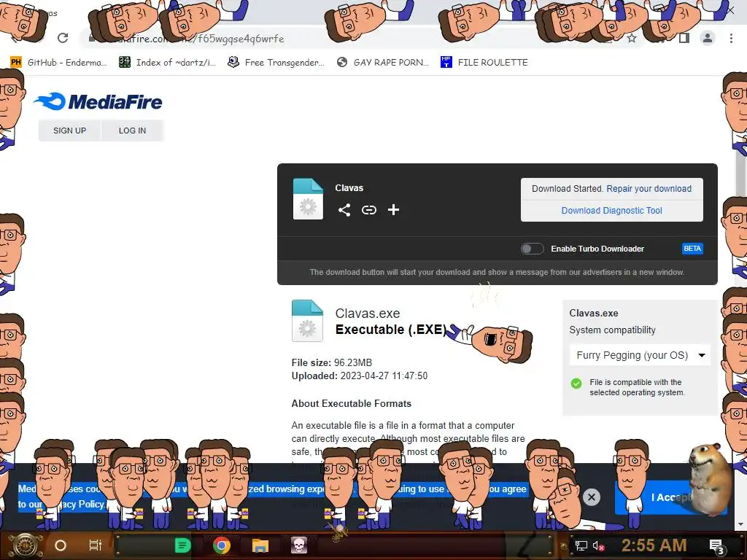This screenshot has height=560, width=747.
Task: Click the File size 96.23MB text
Action: pyautogui.click(x=332, y=363)
